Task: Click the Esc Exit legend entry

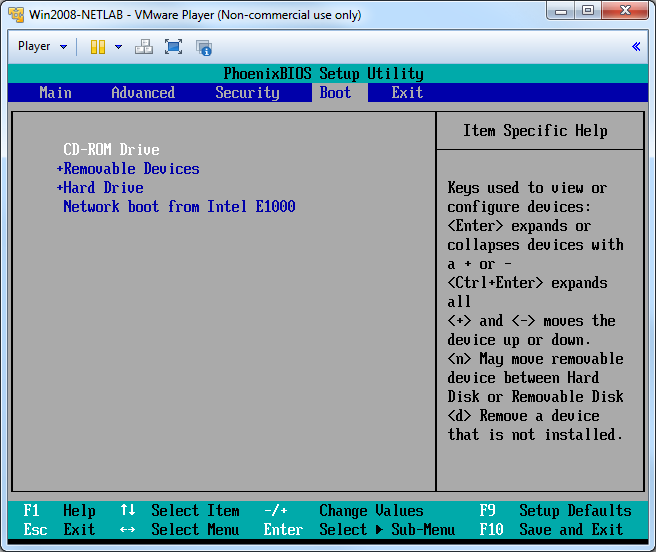Action: coord(59,529)
